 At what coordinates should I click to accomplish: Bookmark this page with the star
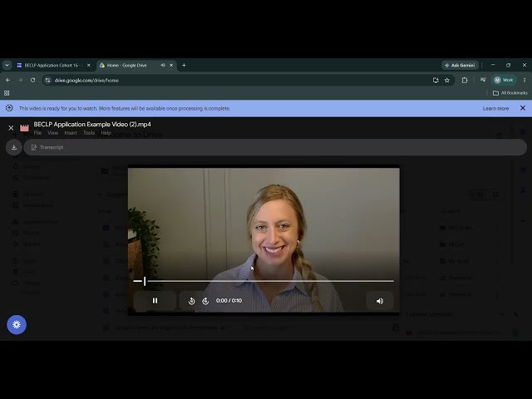(x=447, y=80)
